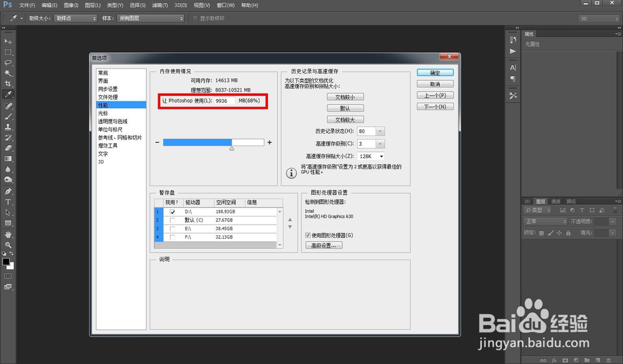Switch to the 路径 tab
This screenshot has height=364, width=623.
point(571,201)
